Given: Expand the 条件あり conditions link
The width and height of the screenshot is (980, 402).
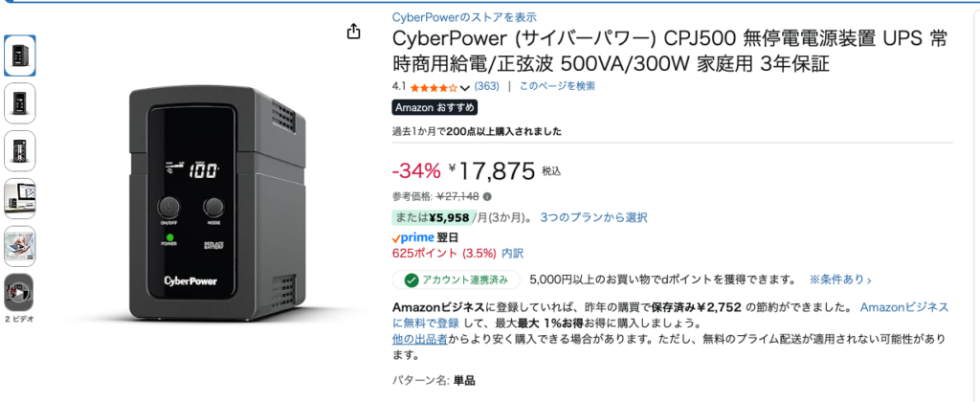Looking at the screenshot, I should tap(841, 279).
